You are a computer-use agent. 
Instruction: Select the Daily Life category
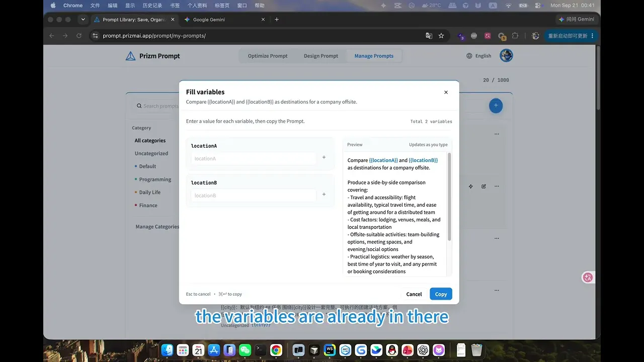pos(147,193)
